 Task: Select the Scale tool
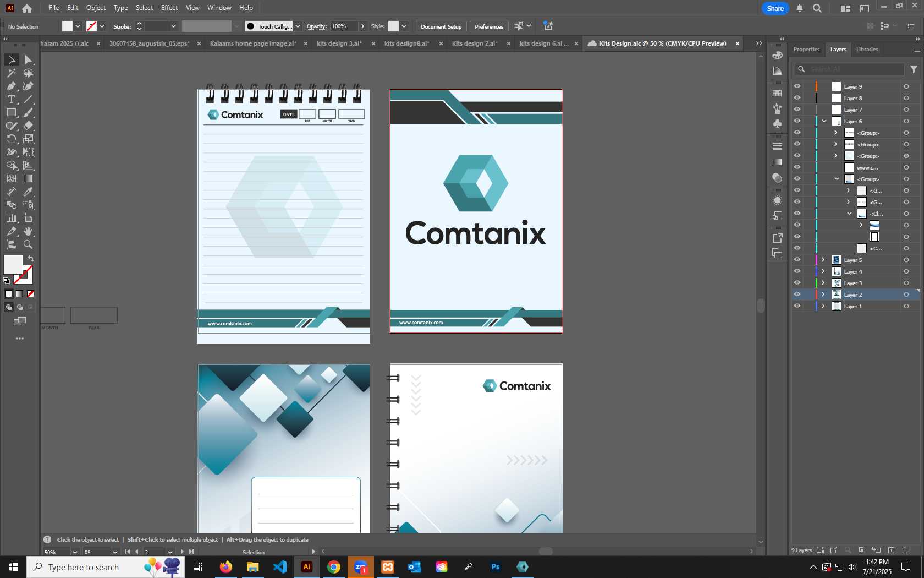point(29,139)
